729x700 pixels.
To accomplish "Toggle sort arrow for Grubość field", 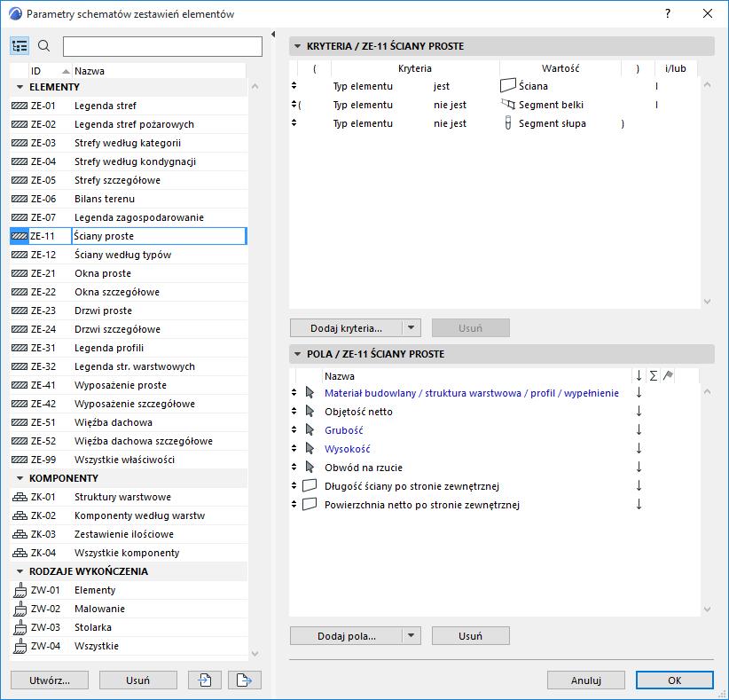I will (x=639, y=429).
